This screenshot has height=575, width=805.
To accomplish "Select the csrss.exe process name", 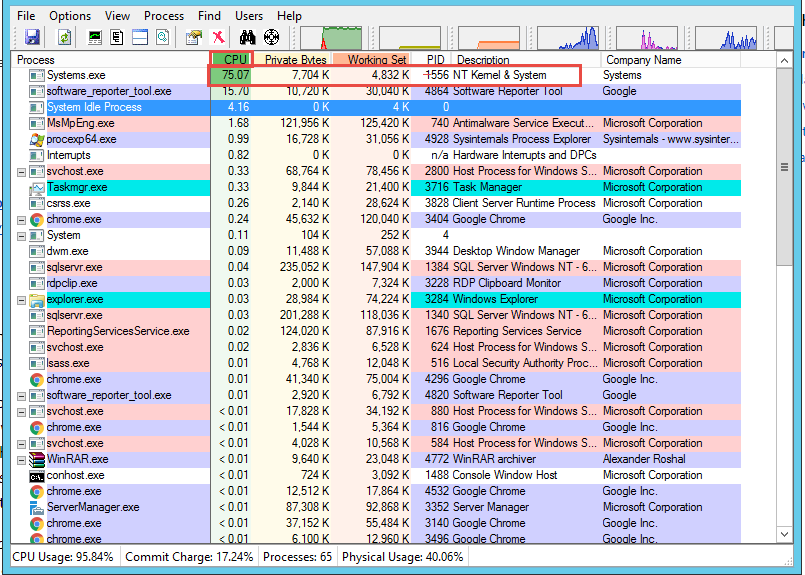I will [68, 203].
